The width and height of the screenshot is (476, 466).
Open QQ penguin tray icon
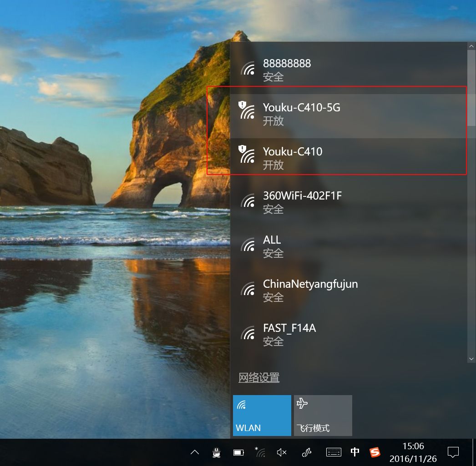[217, 453]
